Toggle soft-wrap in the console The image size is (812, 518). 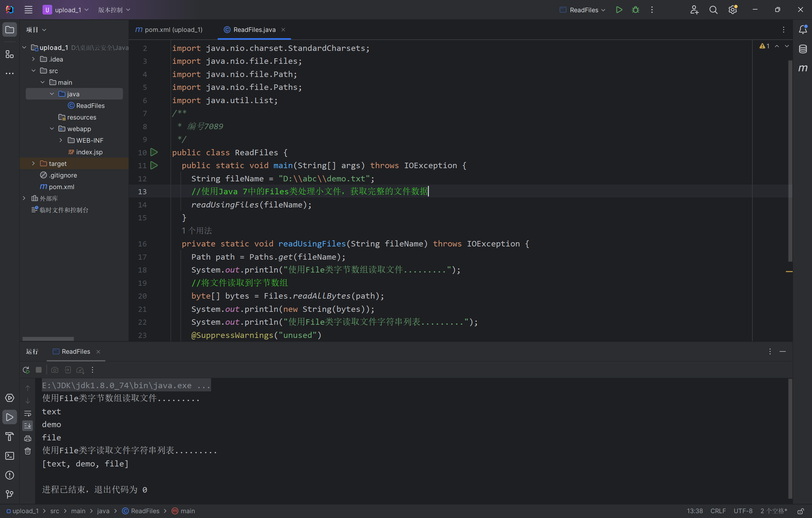[28, 413]
